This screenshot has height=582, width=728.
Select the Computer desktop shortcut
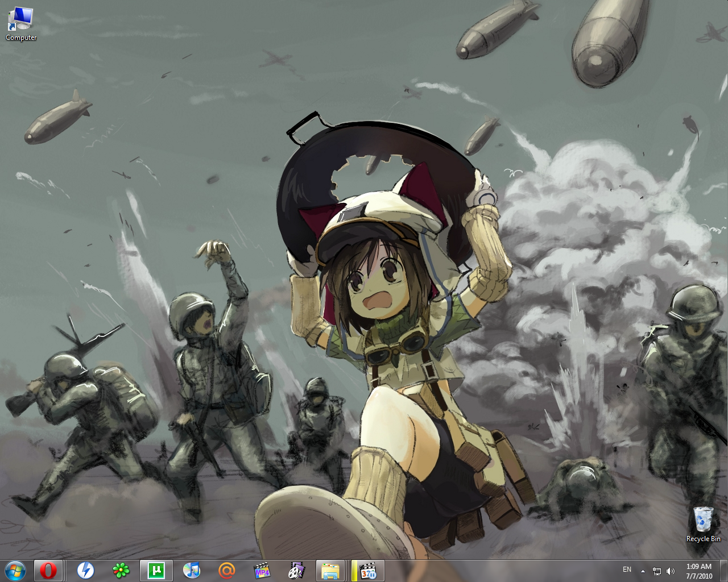[x=21, y=24]
